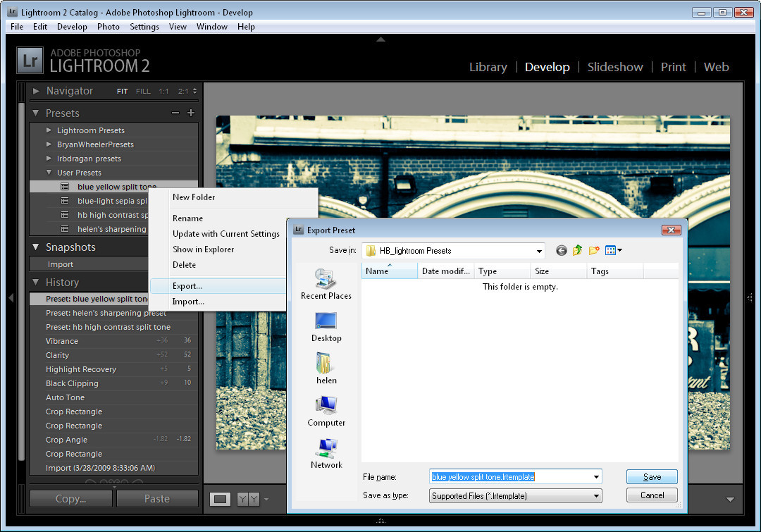Close the Export Preset dialog

672,230
